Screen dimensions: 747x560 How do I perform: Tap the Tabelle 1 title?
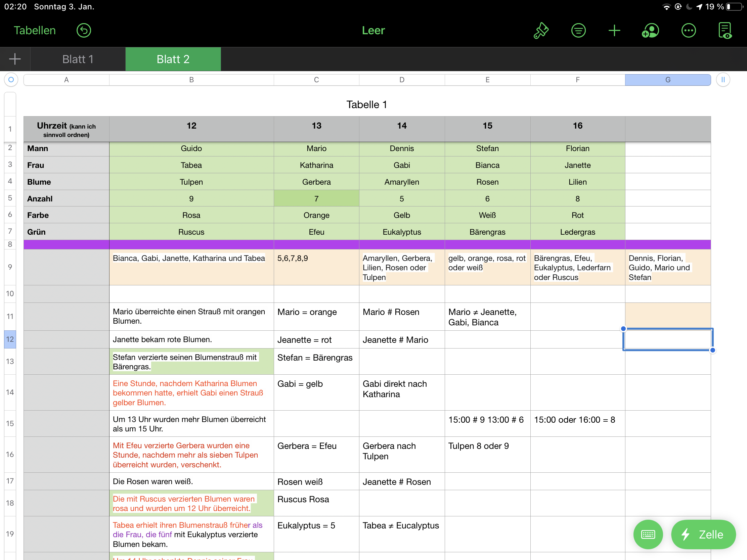click(367, 105)
